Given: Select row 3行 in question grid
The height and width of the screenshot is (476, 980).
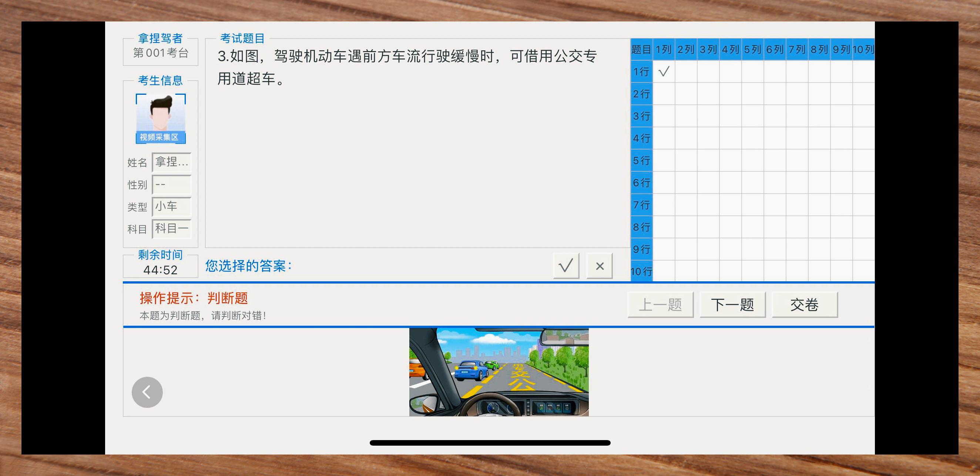Looking at the screenshot, I should [641, 116].
